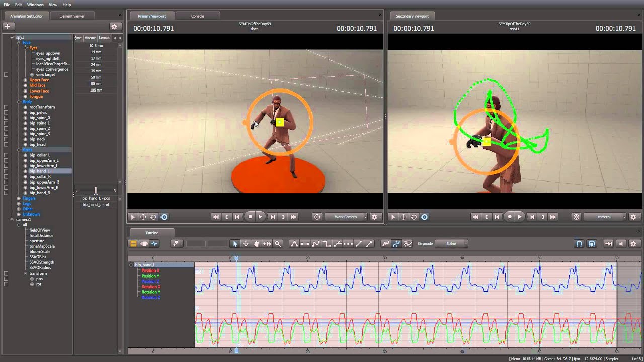
Task: Select the primary viewport selection arrow tool
Action: (x=133, y=217)
